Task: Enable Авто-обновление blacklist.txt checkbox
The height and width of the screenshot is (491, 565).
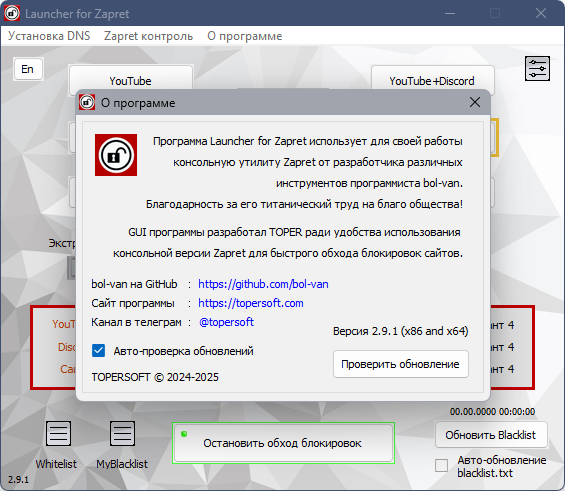Action: tap(441, 465)
